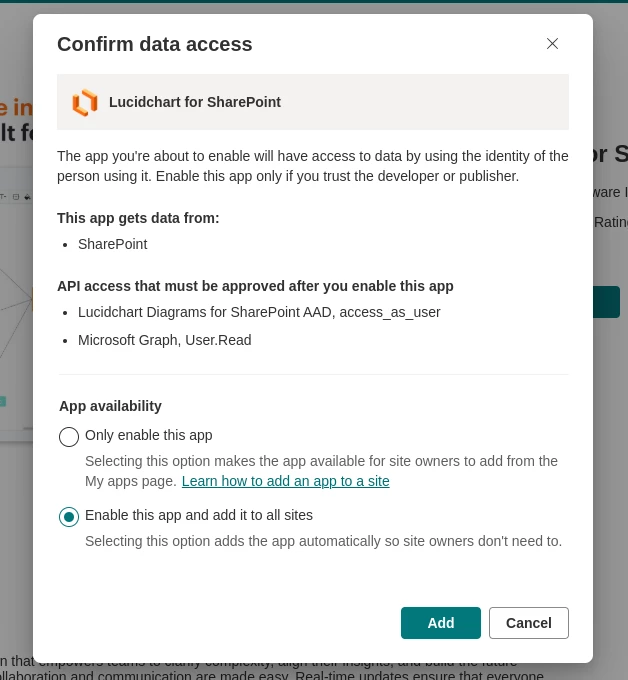Click the 'App availability' section heading
The image size is (628, 680).
pyautogui.click(x=110, y=406)
